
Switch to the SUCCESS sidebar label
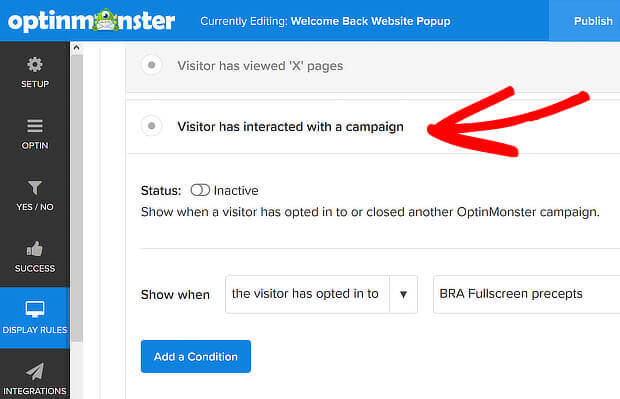click(35, 269)
